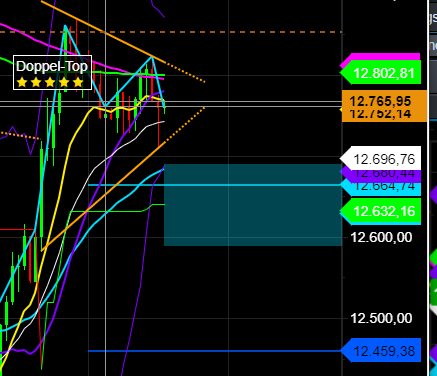The height and width of the screenshot is (376, 437).
Task: Click the green 12.632,16 price marker
Action: point(381,211)
